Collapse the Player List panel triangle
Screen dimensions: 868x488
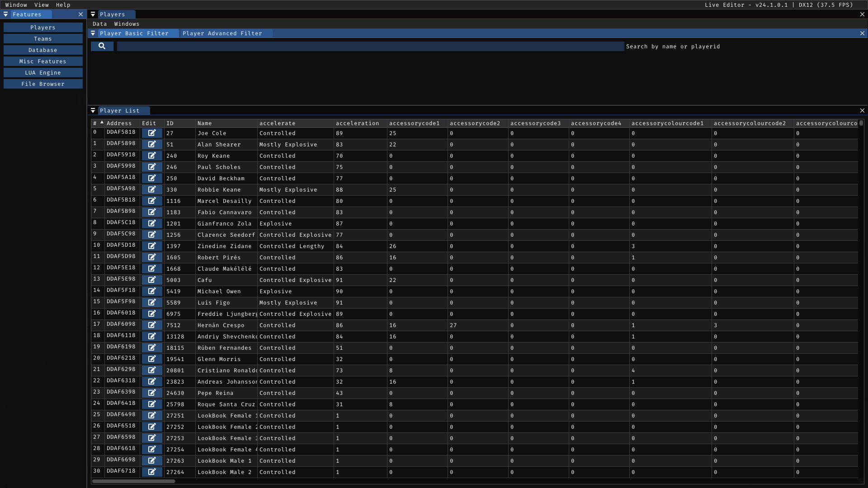93,111
